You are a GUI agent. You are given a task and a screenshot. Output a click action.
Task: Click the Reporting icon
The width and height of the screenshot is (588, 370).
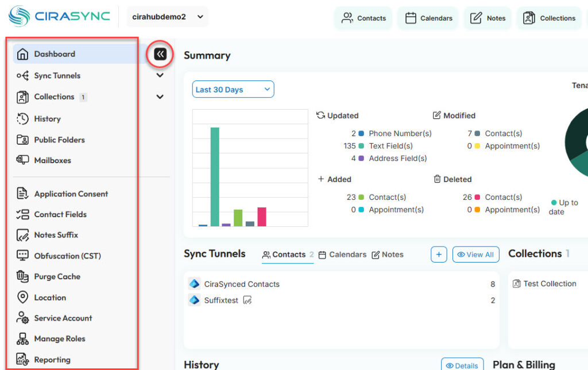(x=22, y=359)
